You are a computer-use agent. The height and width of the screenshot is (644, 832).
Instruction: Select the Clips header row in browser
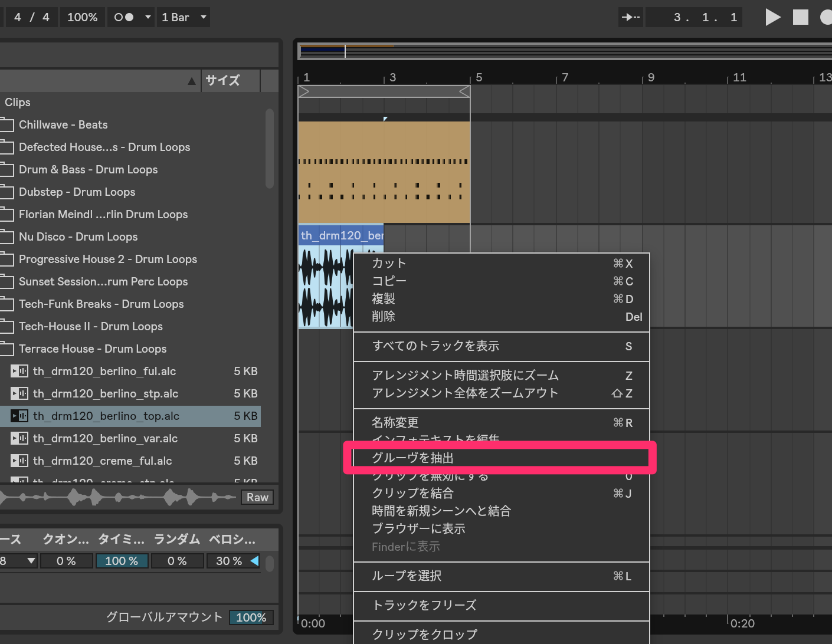pyautogui.click(x=130, y=103)
